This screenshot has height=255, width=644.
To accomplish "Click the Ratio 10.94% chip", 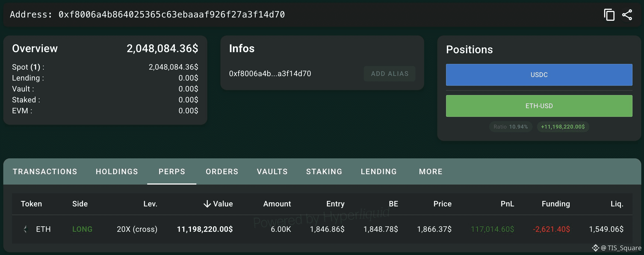I will point(510,127).
